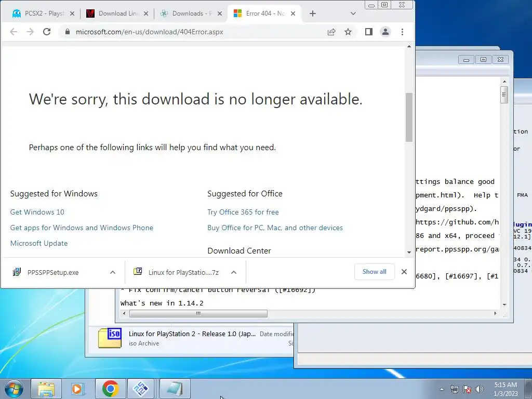Click horizontal scrollbar in changelog window
The height and width of the screenshot is (399, 532).
pyautogui.click(x=198, y=313)
